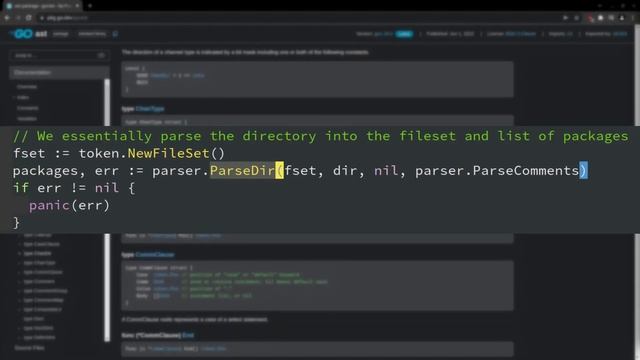Click the panic(err) line in the code overlay
Screen dimensions: 640x360
coord(69,205)
